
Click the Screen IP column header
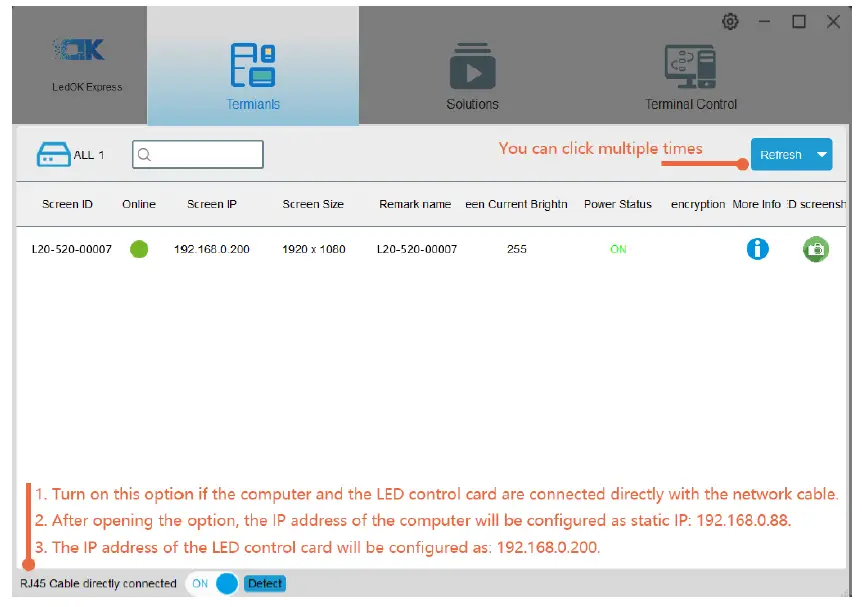point(212,204)
